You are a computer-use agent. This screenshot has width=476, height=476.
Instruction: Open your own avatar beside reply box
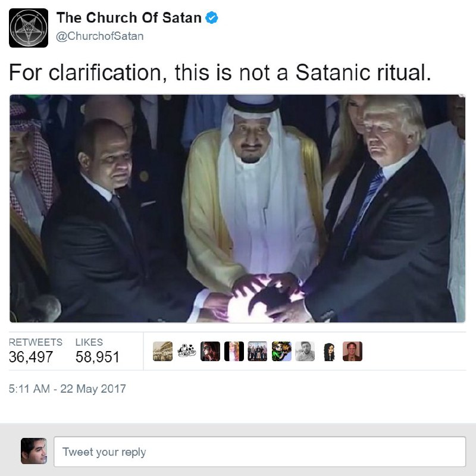34,451
